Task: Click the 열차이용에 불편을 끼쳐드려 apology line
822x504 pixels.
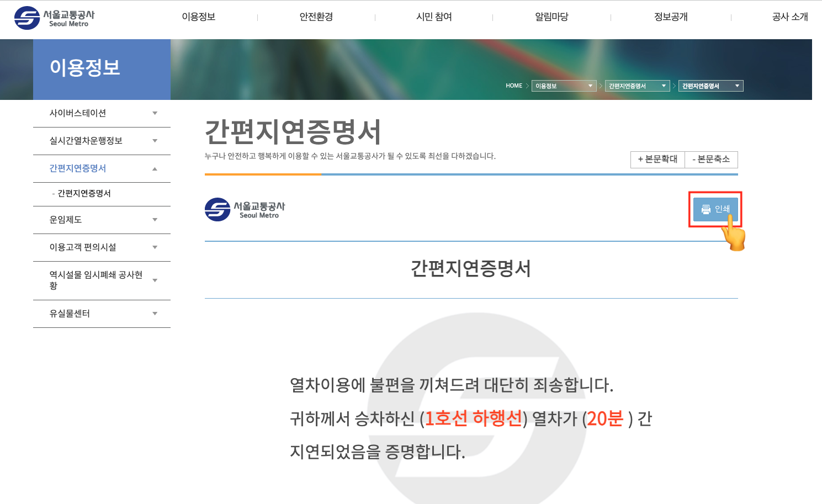Action: point(452,385)
